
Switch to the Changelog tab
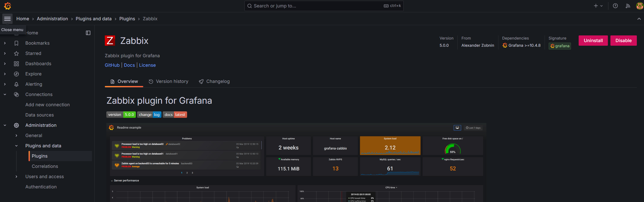[214, 81]
